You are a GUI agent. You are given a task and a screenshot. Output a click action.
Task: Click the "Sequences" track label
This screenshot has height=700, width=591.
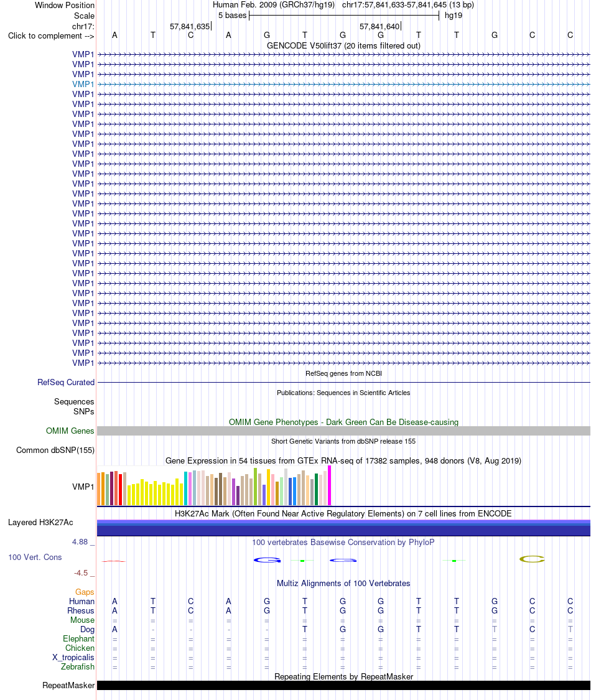point(74,402)
